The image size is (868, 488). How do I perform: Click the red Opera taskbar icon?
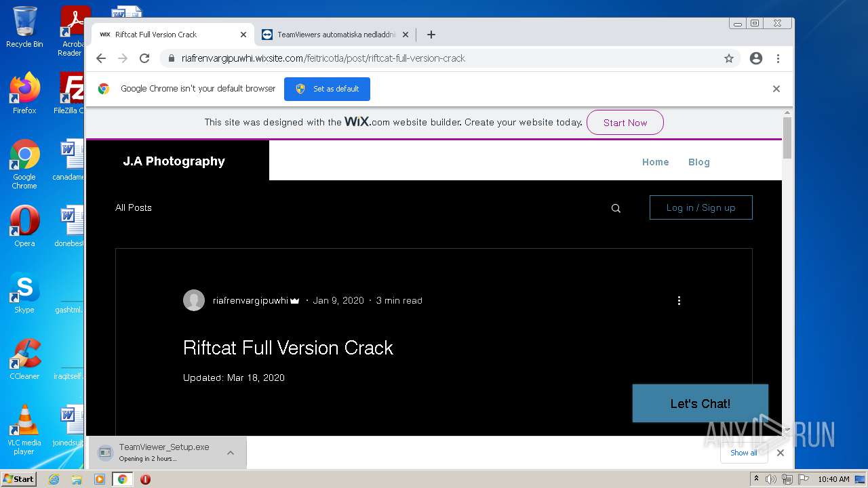tap(145, 479)
